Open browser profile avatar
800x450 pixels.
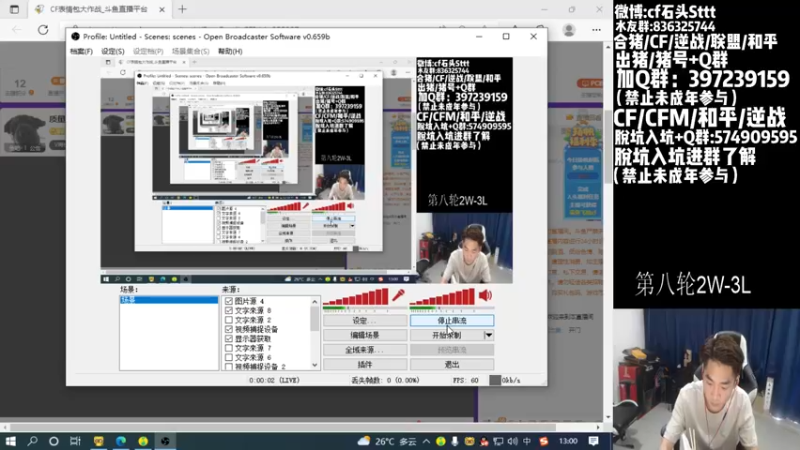tap(569, 30)
